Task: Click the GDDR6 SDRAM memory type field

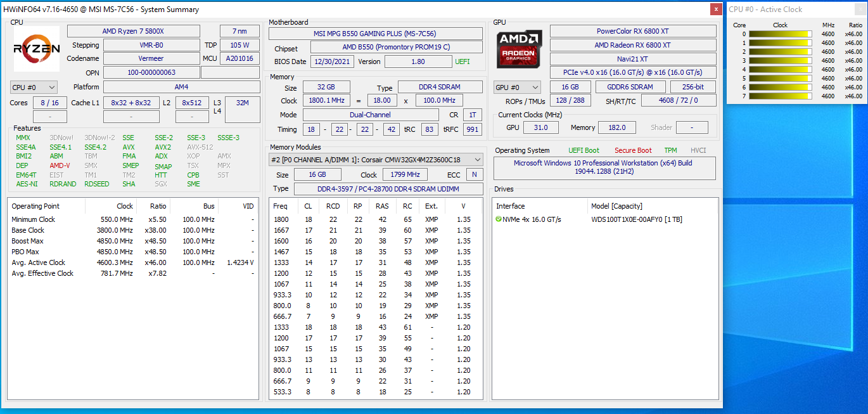Action: coord(631,87)
